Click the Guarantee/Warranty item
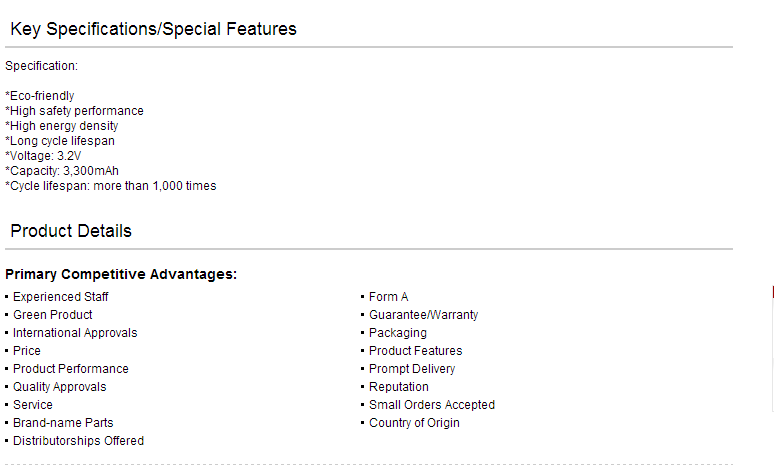Screen dimensions: 774x465 (424, 315)
